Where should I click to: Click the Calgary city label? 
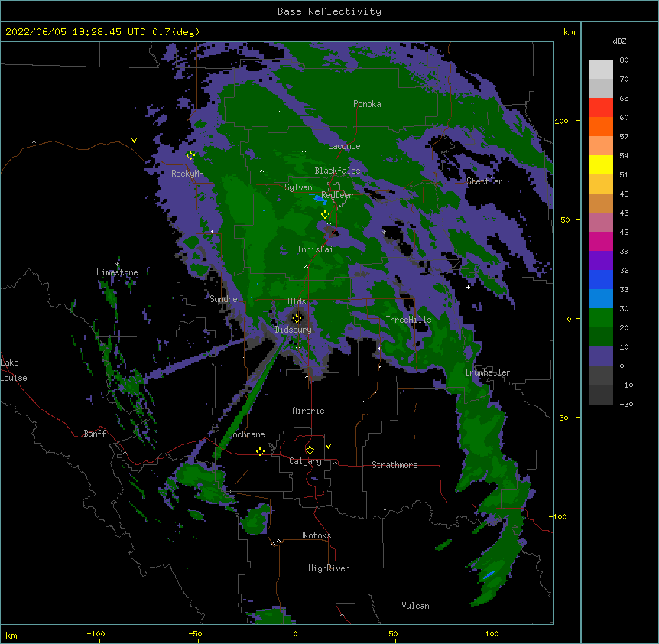tap(305, 461)
